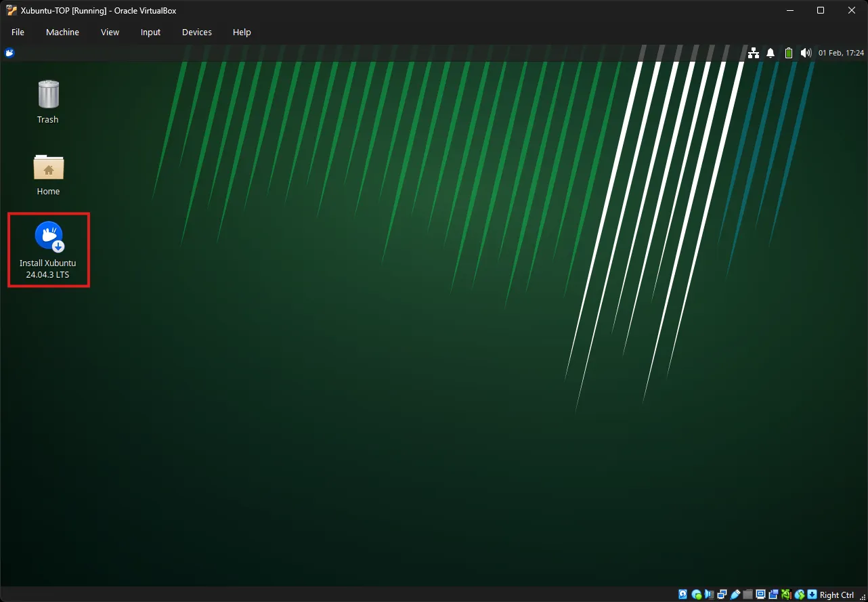Open the shared folders status icon
The width and height of the screenshot is (868, 602).
pos(747,594)
